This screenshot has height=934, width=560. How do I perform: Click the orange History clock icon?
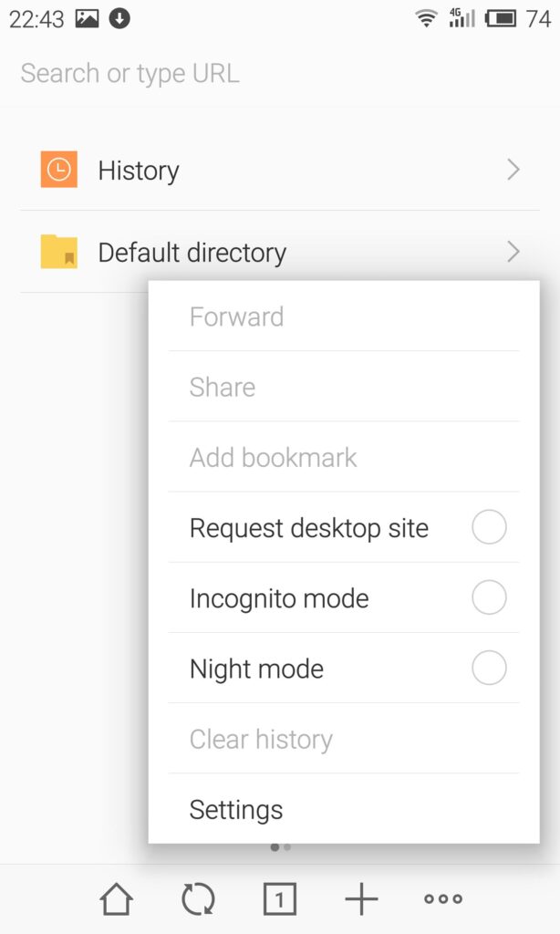(59, 170)
